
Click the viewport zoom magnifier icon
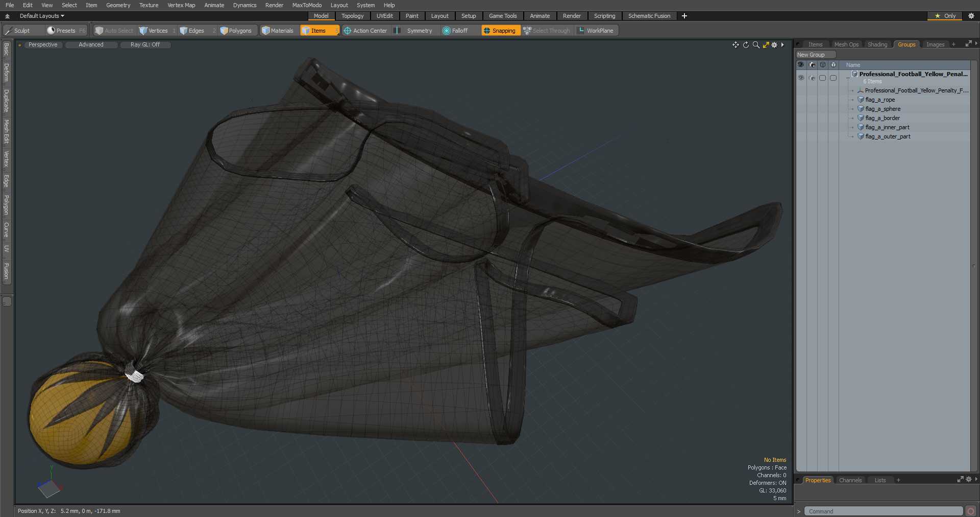point(756,45)
